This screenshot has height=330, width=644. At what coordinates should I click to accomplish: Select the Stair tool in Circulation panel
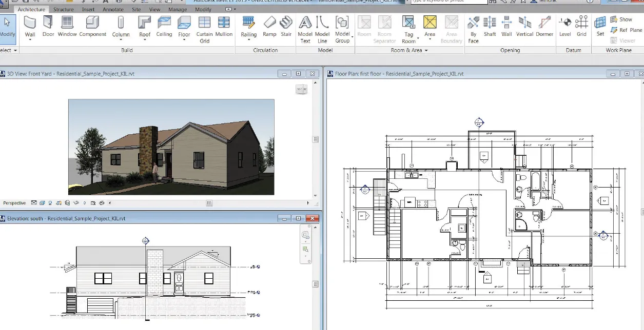(286, 27)
